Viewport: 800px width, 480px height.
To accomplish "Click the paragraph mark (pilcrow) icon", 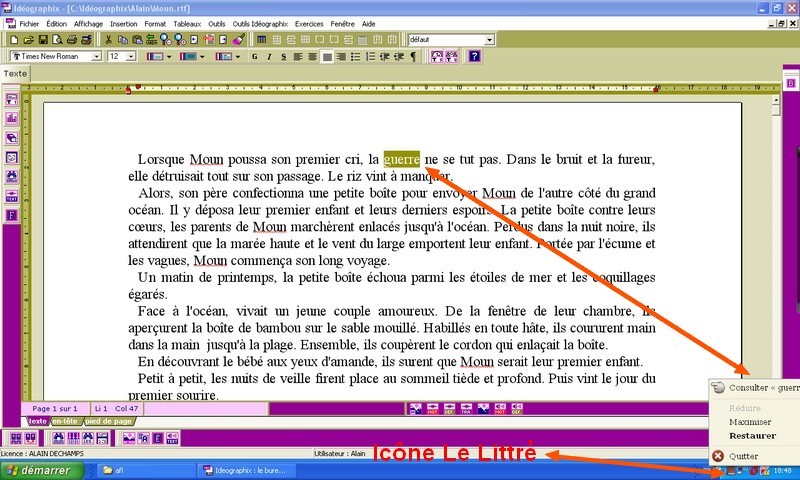I will tap(413, 56).
